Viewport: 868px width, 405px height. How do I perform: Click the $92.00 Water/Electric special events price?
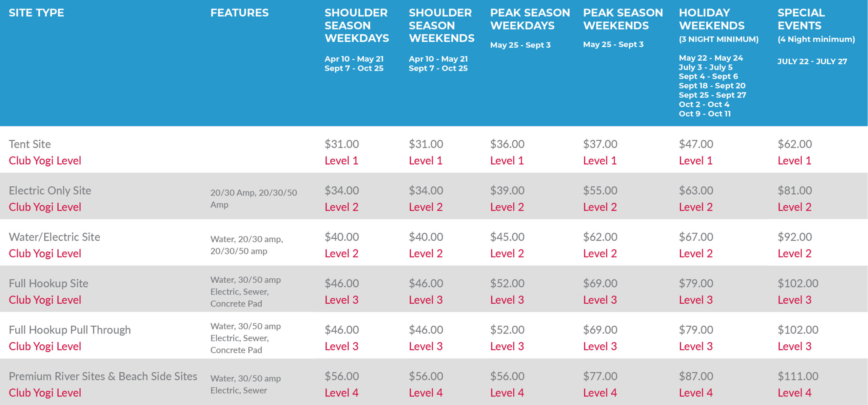point(794,237)
